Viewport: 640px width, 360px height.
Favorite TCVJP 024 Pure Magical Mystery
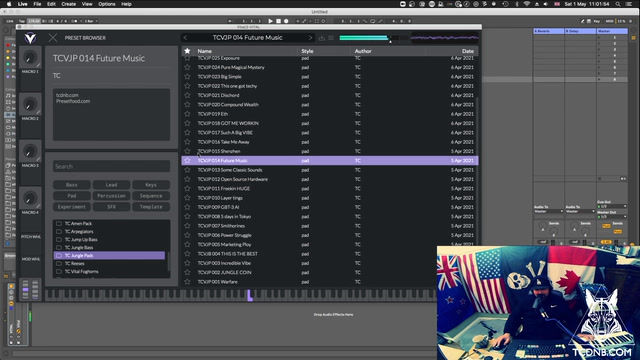click(187, 67)
